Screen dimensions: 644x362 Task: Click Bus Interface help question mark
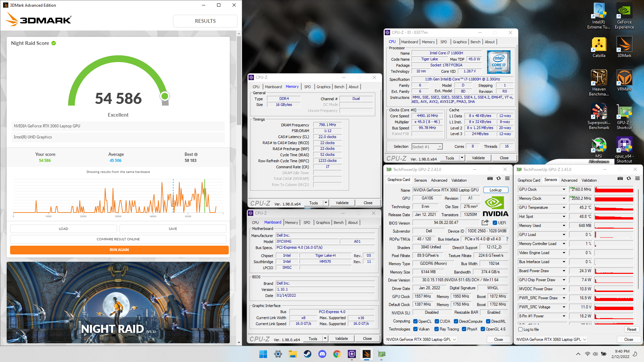507,239
